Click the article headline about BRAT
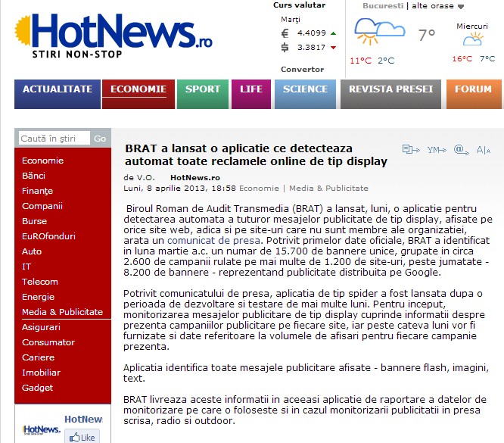The image size is (504, 443). 256,154
